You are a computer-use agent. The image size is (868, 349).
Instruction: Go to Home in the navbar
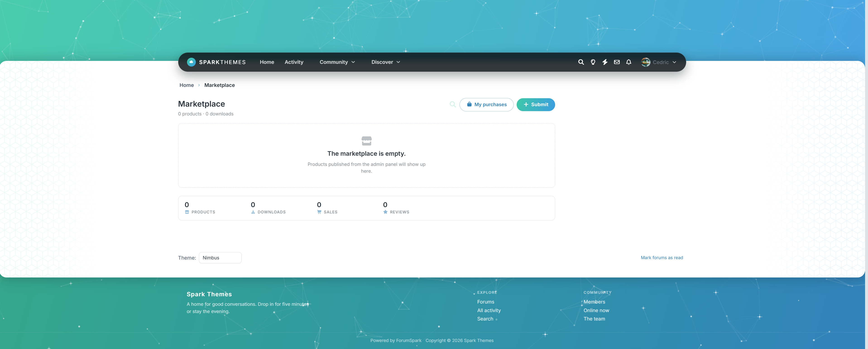267,62
